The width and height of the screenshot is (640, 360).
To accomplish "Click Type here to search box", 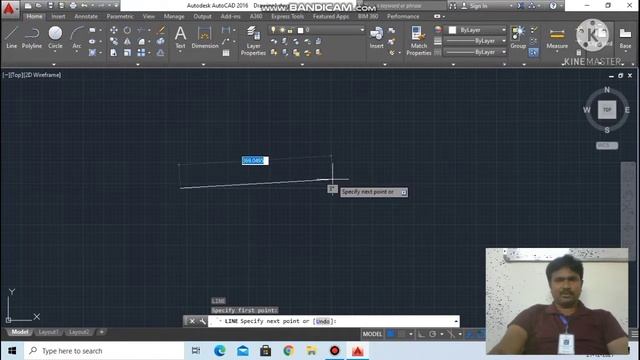I will coord(104,351).
